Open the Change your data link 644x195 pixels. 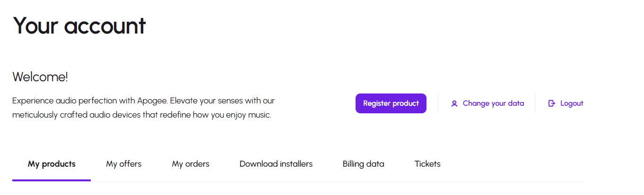pos(493,103)
